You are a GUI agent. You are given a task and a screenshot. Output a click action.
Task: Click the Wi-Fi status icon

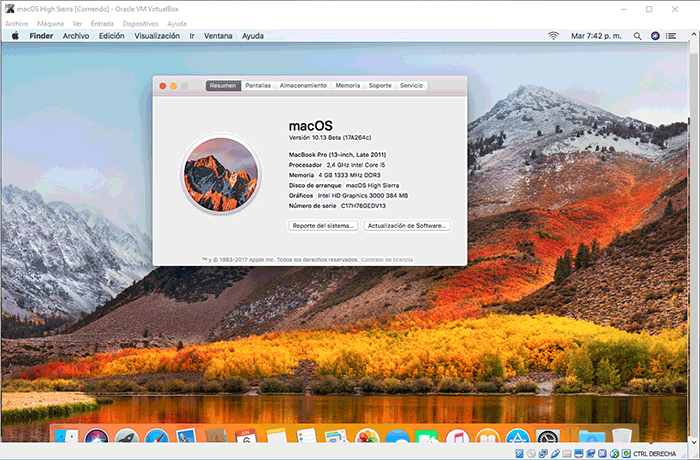click(553, 36)
